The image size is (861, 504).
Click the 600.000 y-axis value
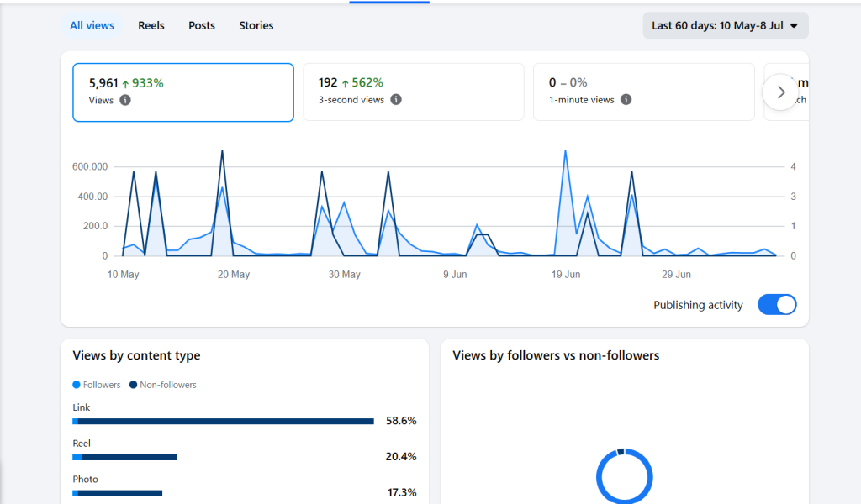[90, 166]
